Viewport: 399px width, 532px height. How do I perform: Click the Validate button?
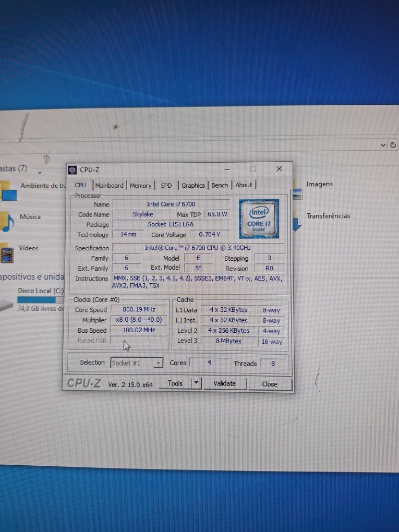click(225, 383)
